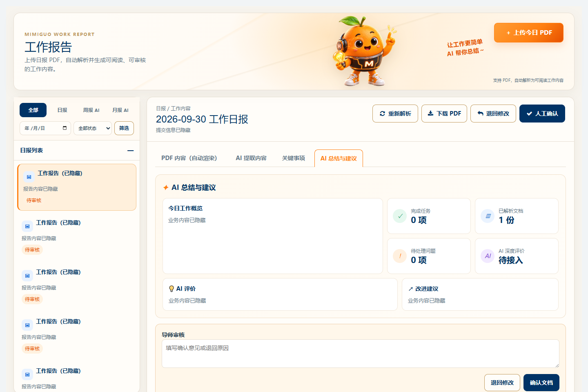
Task: Switch to the 周报 AI tab
Action: coord(91,110)
